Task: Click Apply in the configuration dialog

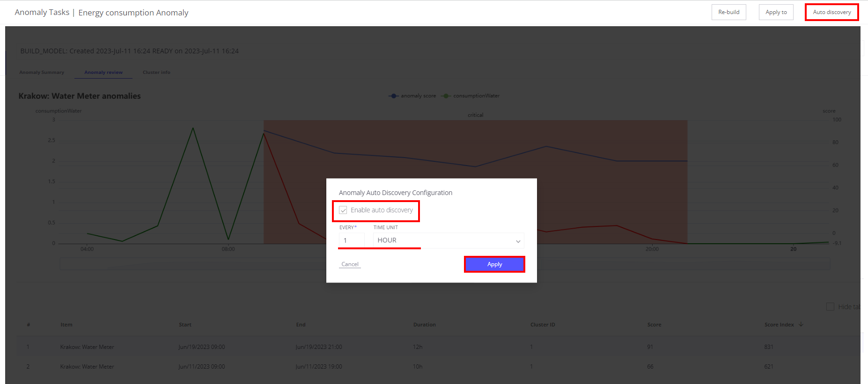Action: (x=494, y=264)
